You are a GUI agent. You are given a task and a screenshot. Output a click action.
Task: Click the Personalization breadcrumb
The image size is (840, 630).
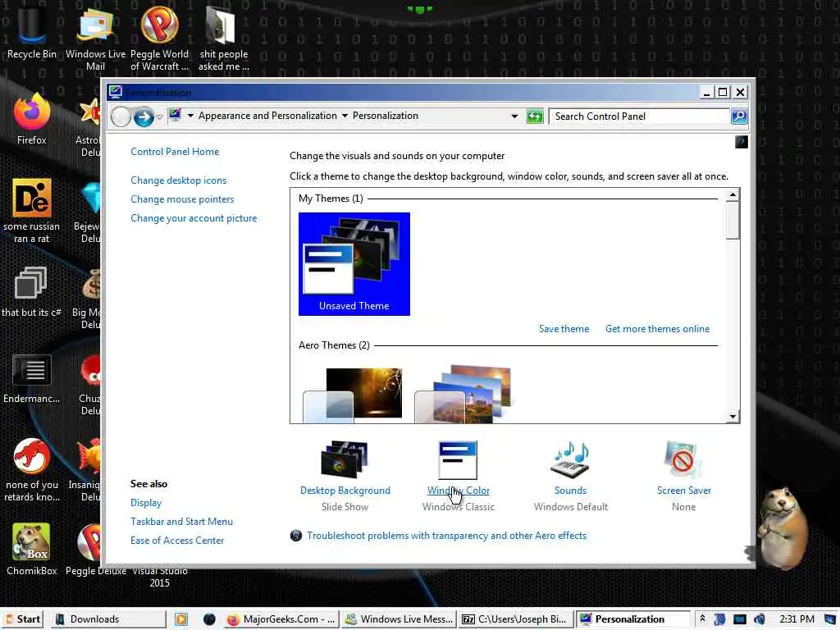(x=386, y=116)
